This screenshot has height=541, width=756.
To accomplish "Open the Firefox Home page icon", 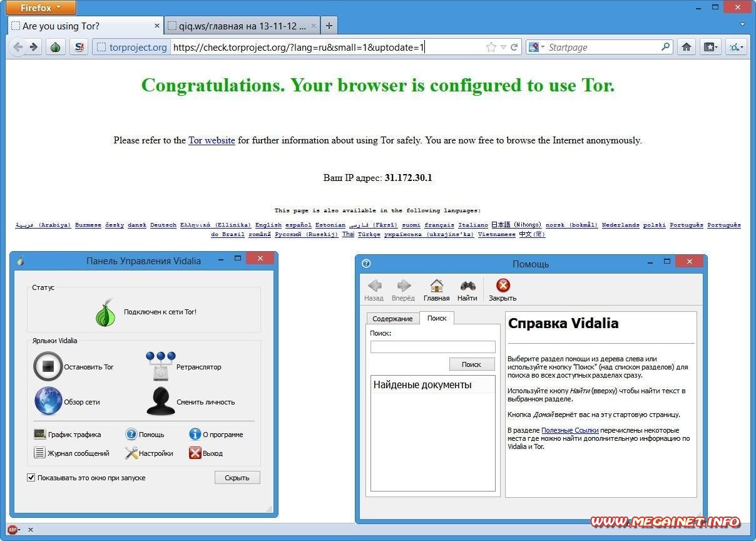I will pyautogui.click(x=687, y=47).
